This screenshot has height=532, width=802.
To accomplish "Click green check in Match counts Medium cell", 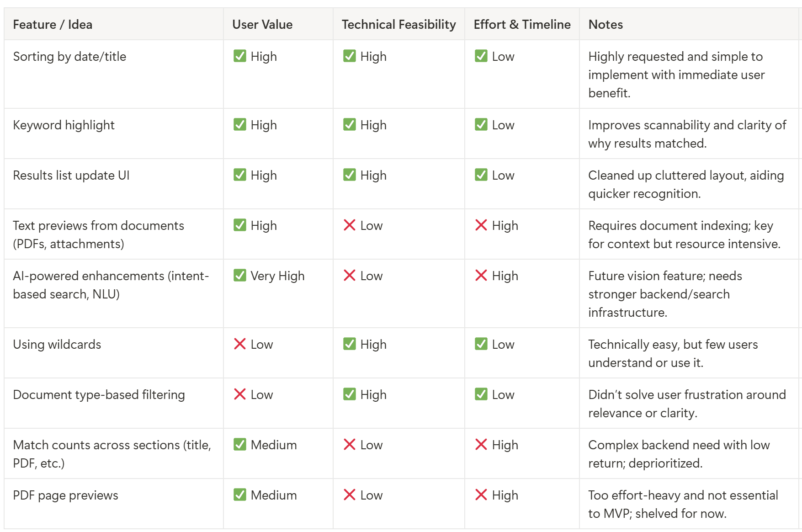I will click(239, 444).
